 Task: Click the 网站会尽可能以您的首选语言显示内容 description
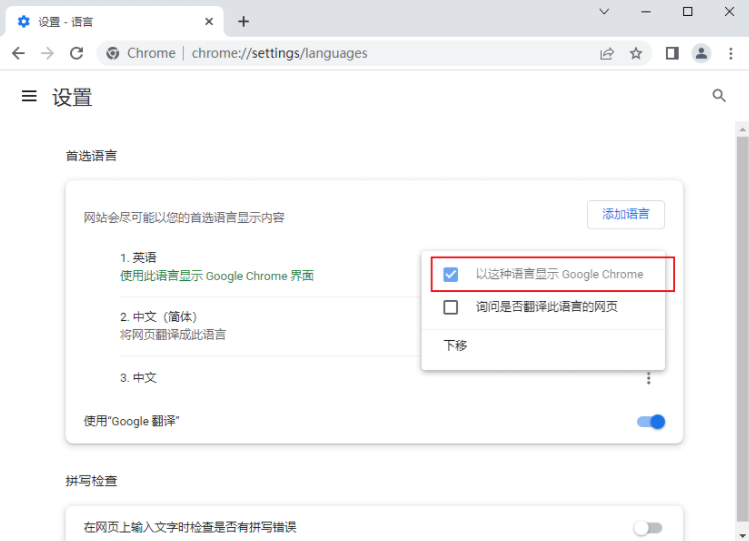point(184,218)
